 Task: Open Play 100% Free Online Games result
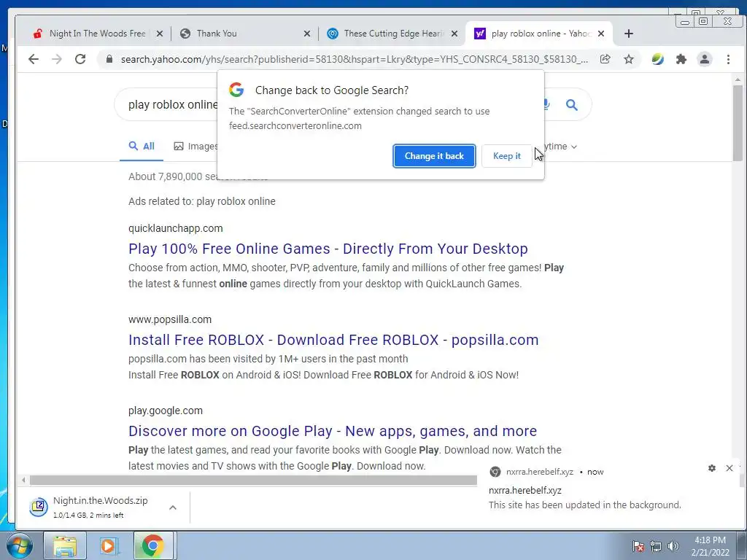pyautogui.click(x=328, y=249)
